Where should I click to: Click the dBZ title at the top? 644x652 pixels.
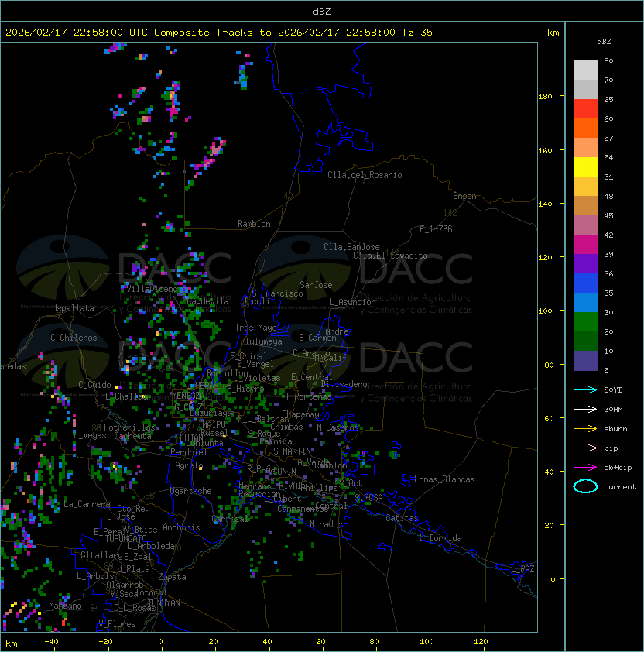[x=322, y=12]
